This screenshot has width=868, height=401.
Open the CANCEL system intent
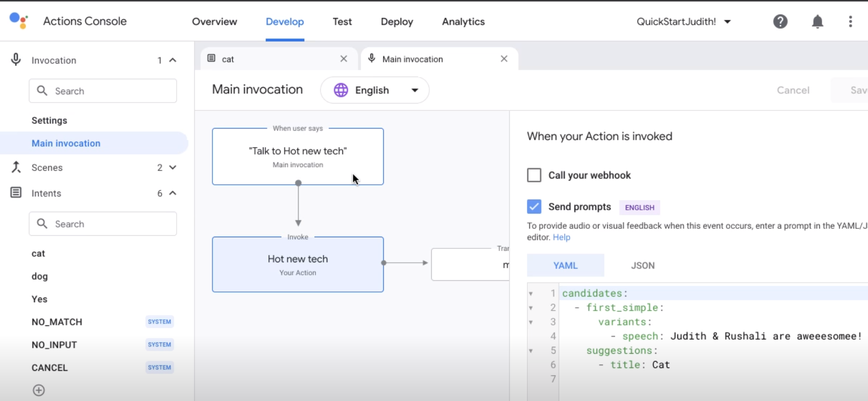50,368
